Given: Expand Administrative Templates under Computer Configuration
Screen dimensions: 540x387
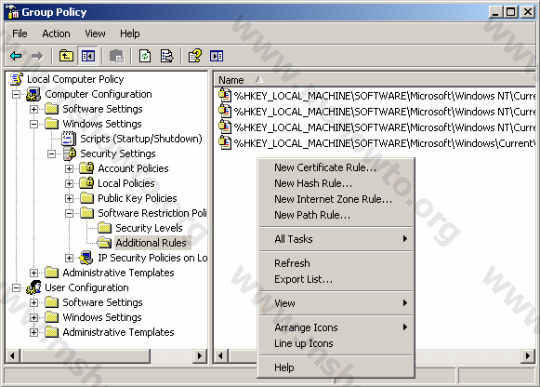Looking at the screenshot, I should [x=34, y=273].
